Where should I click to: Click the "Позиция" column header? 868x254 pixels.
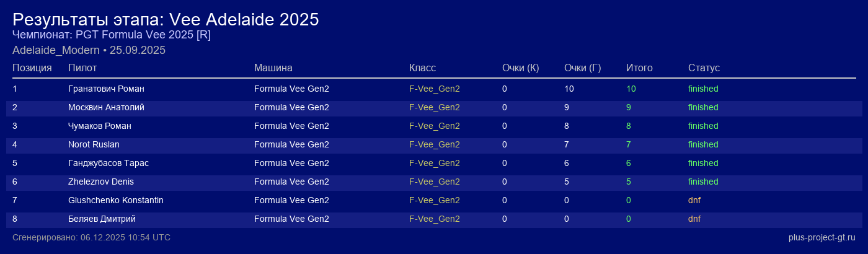click(x=32, y=68)
